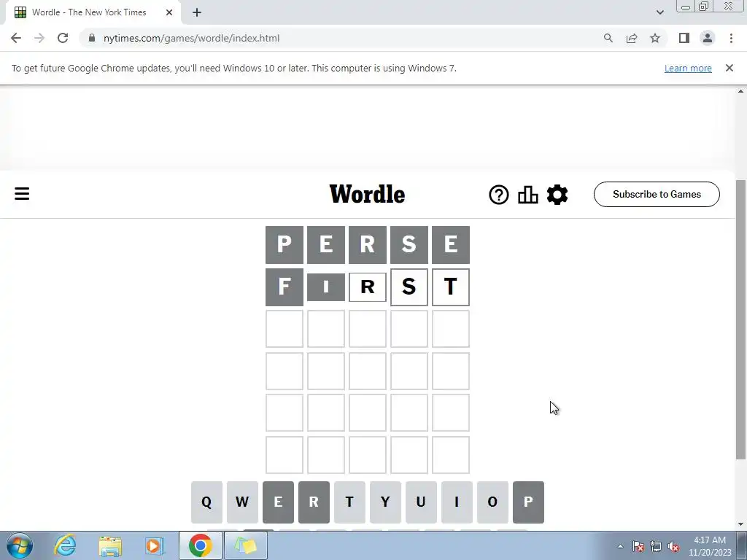Click the network tray icon

point(656,547)
